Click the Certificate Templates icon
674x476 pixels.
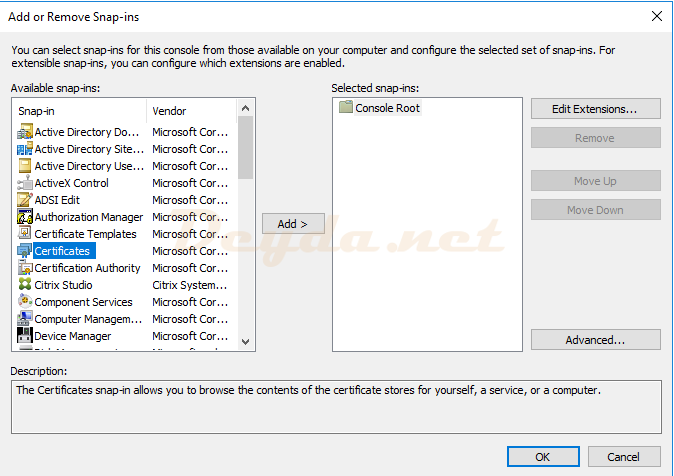coord(25,234)
